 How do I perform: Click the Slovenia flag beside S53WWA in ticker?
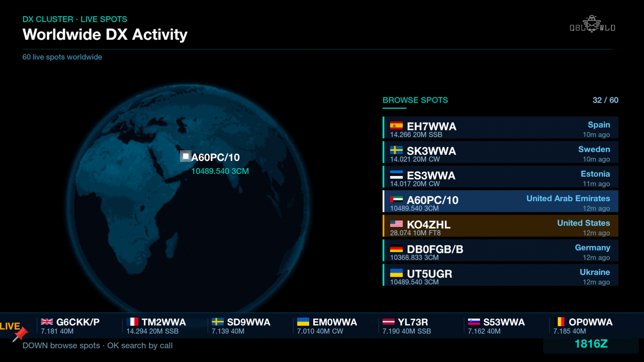[x=474, y=322]
